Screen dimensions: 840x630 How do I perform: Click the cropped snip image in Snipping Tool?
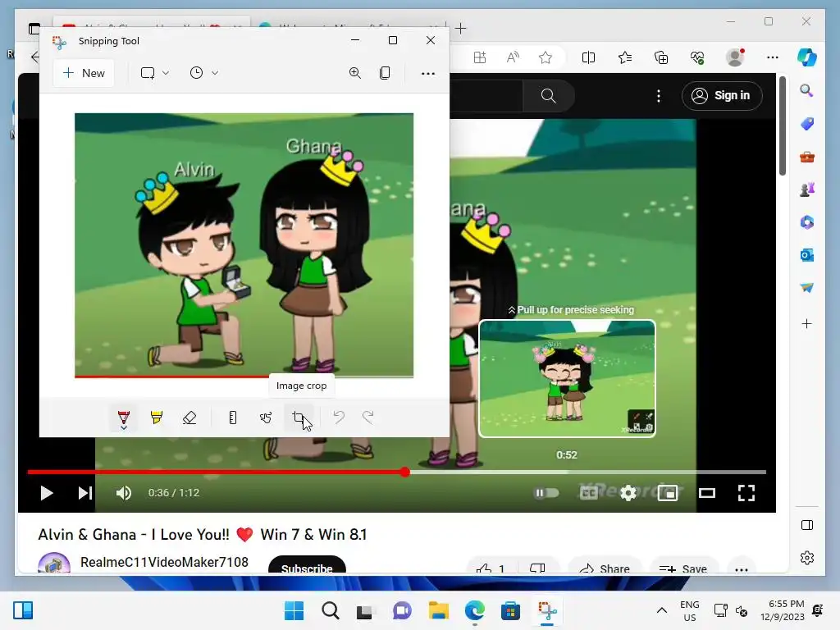point(244,245)
